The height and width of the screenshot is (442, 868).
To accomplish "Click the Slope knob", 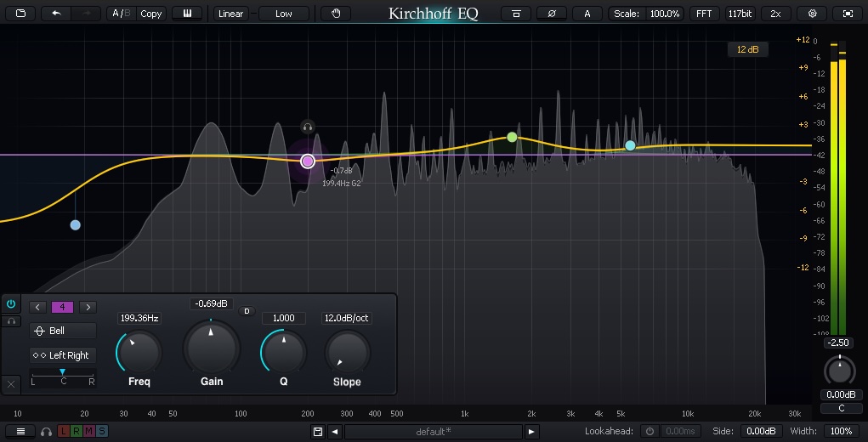I will [x=347, y=352].
